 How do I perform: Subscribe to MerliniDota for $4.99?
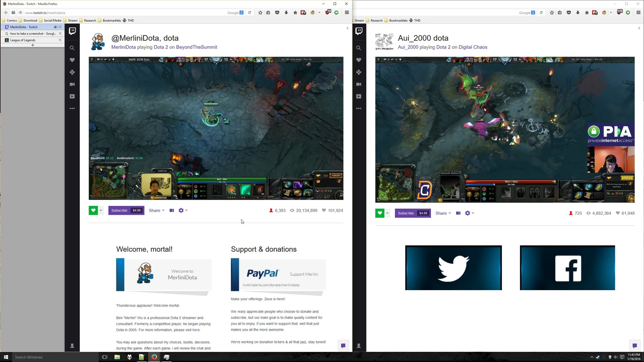coord(126,211)
